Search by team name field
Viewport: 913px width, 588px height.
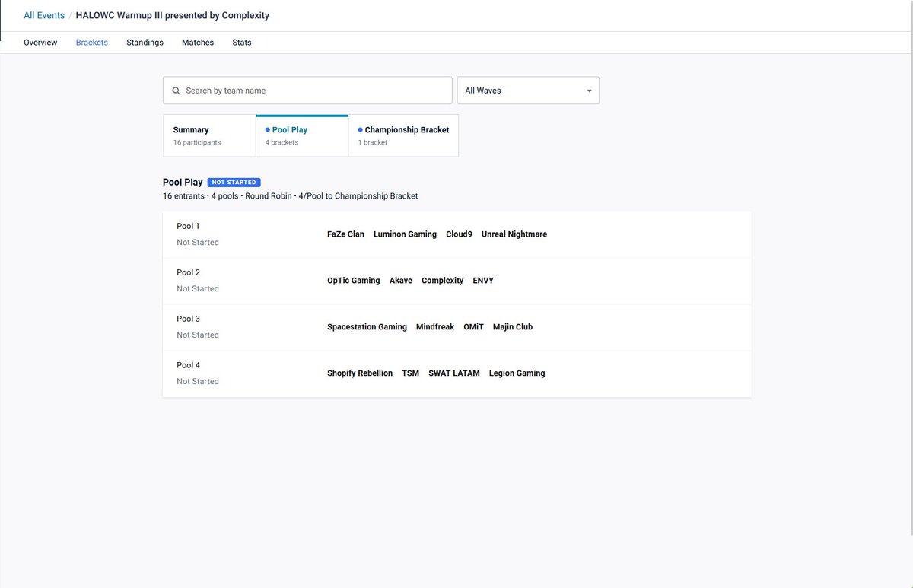click(307, 91)
